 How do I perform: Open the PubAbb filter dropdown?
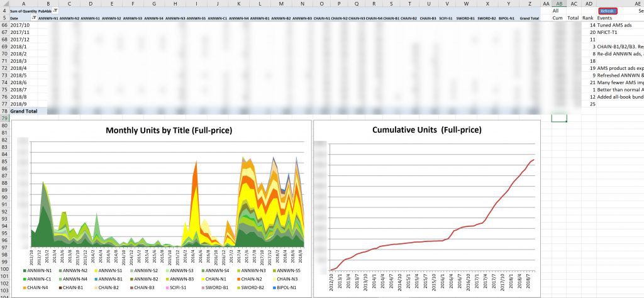point(55,11)
